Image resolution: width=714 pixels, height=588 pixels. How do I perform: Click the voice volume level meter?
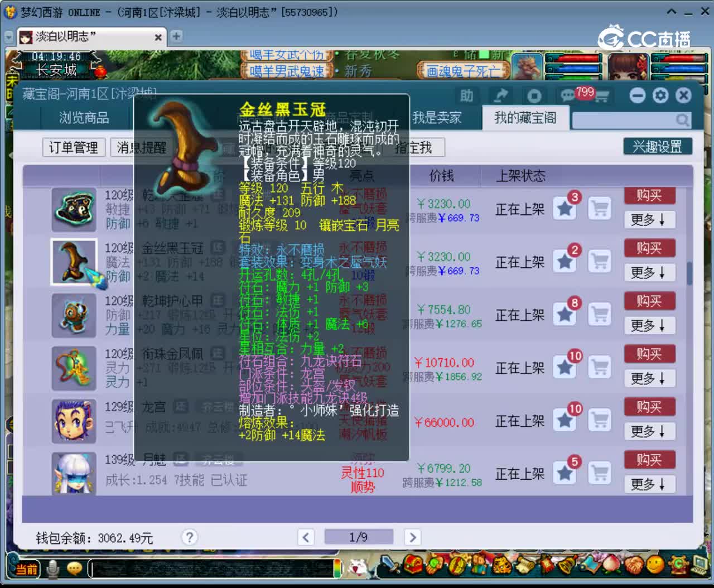point(337,568)
